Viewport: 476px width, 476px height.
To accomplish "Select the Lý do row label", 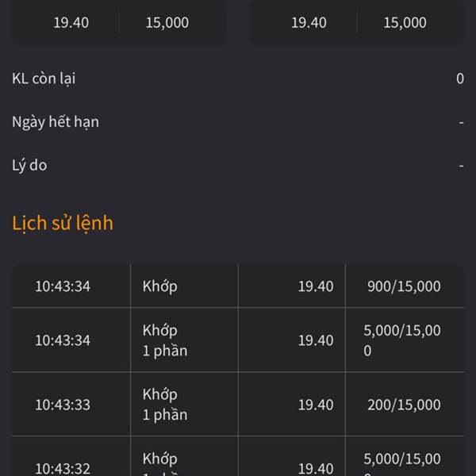I will click(x=29, y=166).
